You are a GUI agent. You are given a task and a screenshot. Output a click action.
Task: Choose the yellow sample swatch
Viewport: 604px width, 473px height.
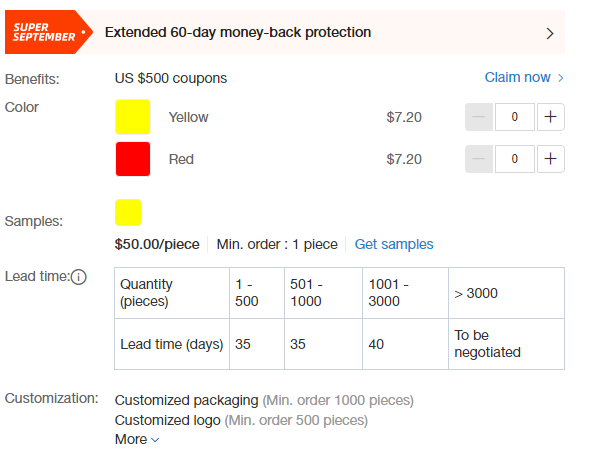pyautogui.click(x=128, y=212)
